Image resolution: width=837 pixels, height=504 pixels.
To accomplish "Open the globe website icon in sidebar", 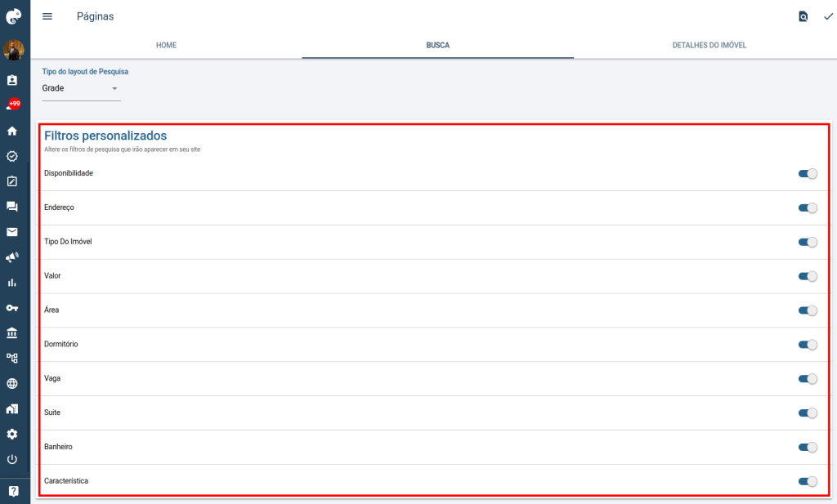I will [x=12, y=383].
